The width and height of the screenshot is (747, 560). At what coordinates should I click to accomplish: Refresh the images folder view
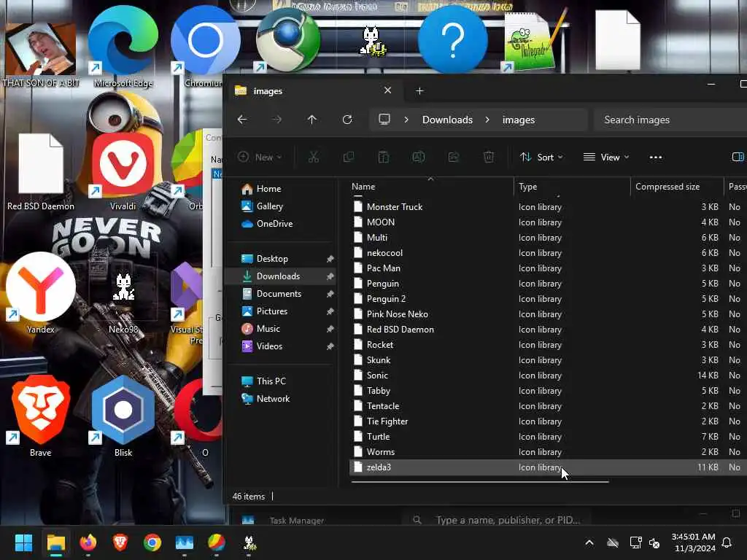click(347, 120)
